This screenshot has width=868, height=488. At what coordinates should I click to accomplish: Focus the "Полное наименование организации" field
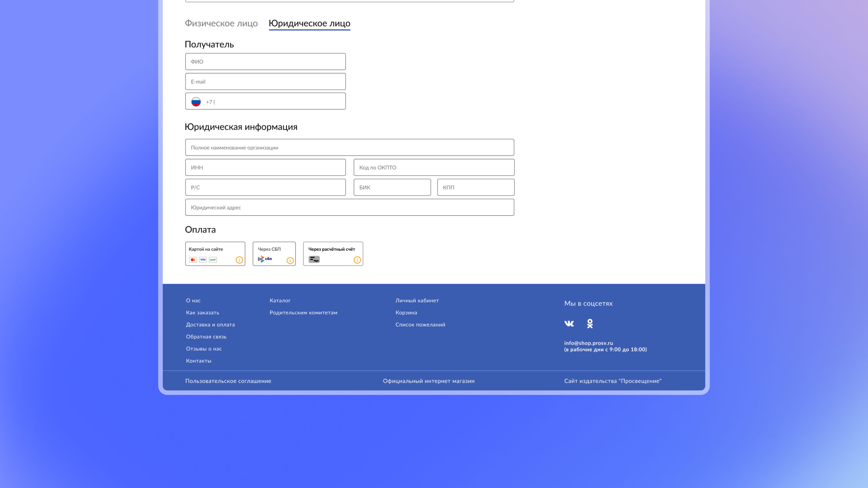pos(349,147)
